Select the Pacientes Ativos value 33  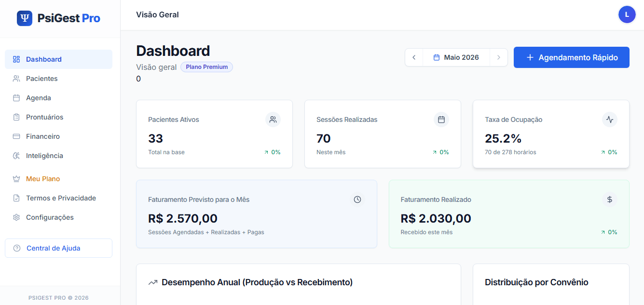click(x=155, y=139)
